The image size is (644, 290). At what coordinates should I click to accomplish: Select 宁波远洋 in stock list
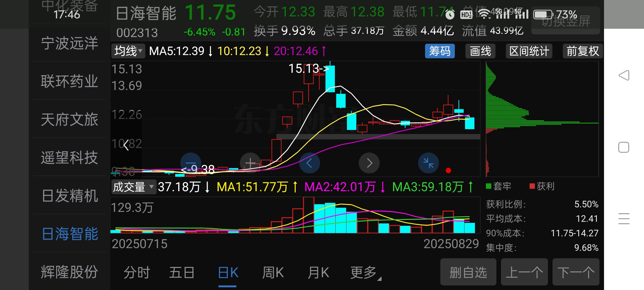[69, 43]
